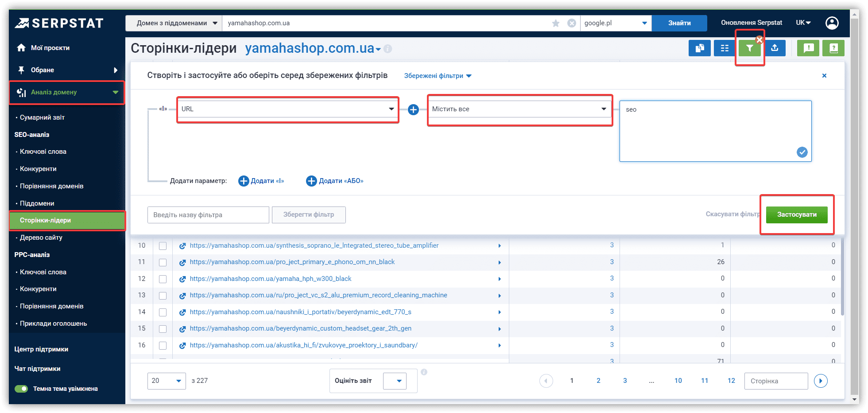This screenshot has width=868, height=413.
Task: Open the green help question button
Action: coord(833,48)
